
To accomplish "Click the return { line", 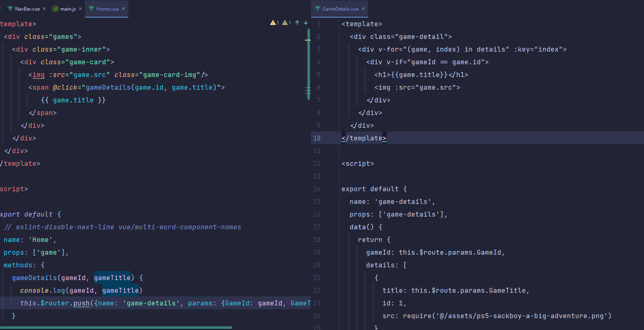I will point(374,240).
